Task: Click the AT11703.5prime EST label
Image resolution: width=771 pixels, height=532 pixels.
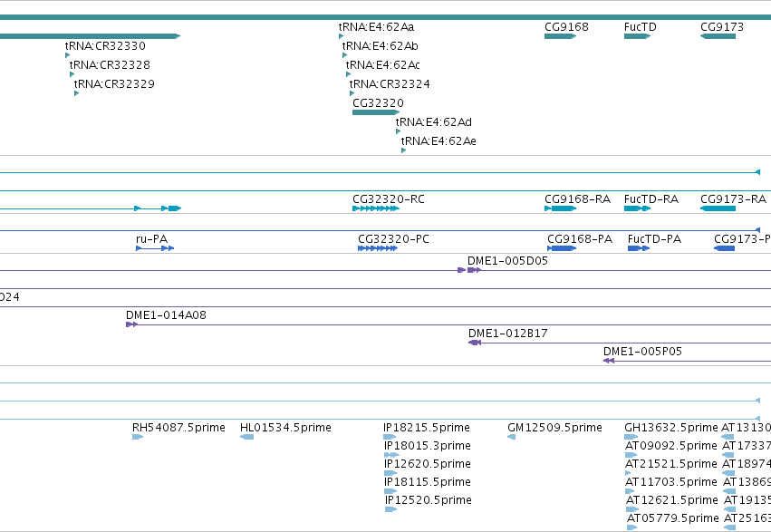Action: point(671,482)
